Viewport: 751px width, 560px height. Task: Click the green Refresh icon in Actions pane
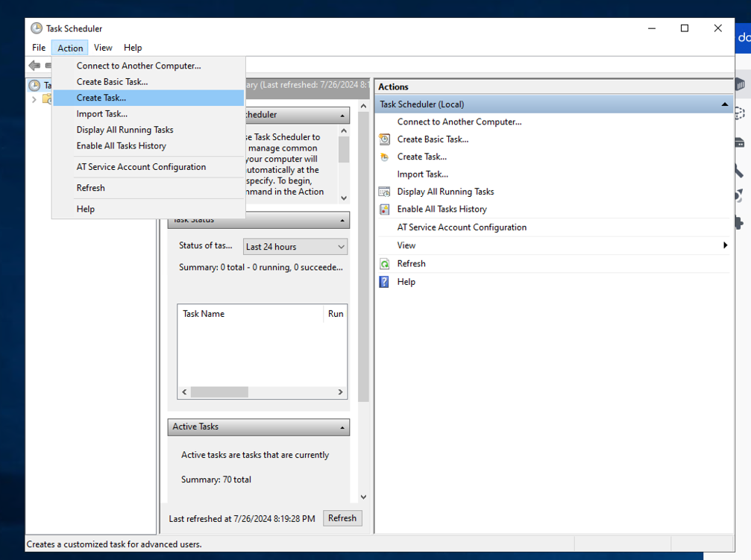click(385, 263)
